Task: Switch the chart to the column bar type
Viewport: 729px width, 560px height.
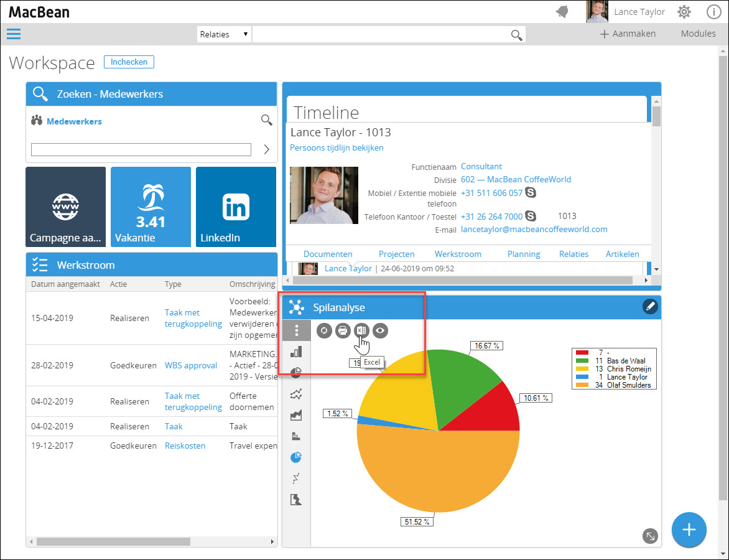Action: tap(296, 352)
